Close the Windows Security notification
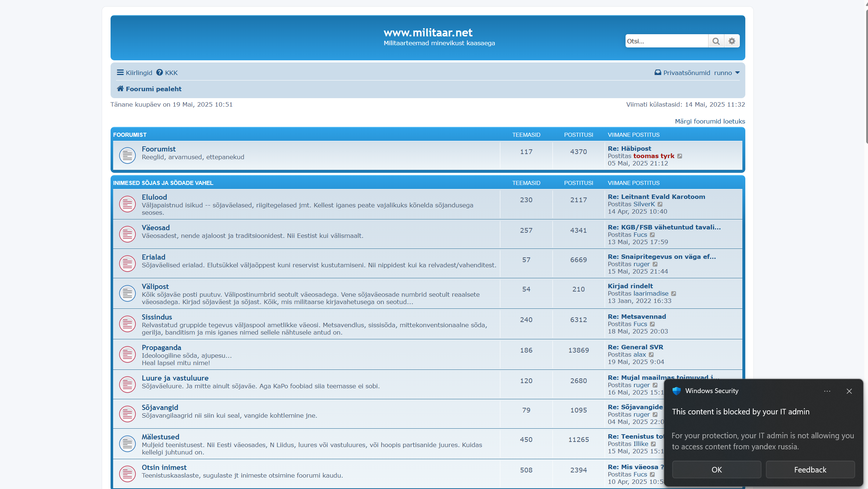Screen dimensions: 868x489 coord(849,391)
